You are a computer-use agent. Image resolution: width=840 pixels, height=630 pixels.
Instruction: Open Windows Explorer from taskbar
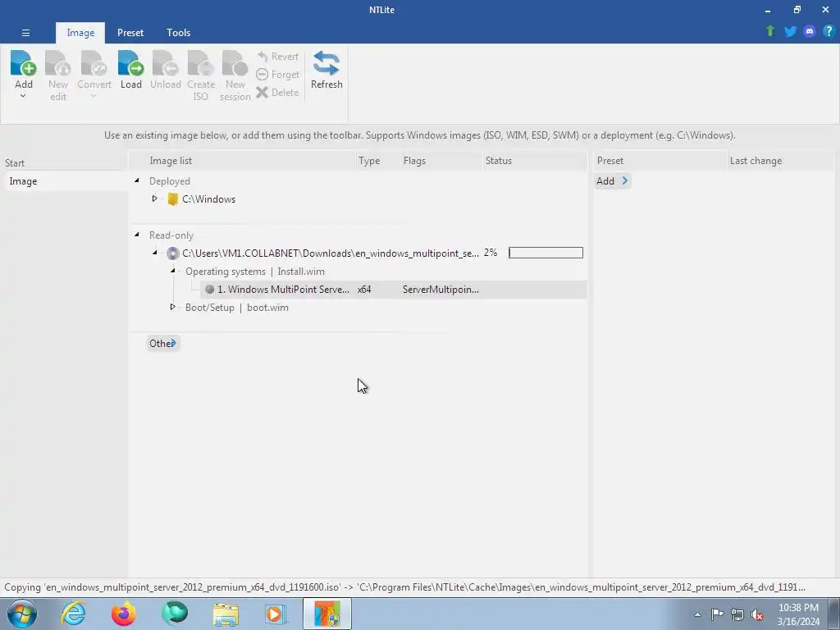click(x=226, y=614)
